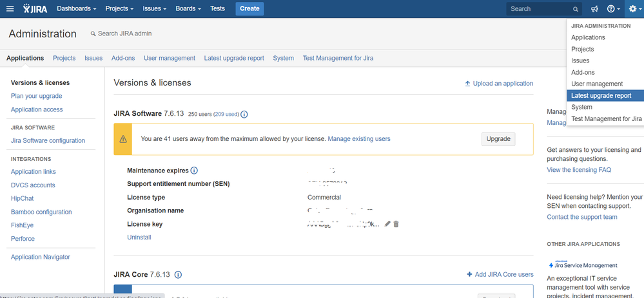Expand the Dashboards dropdown
644x298 pixels.
(x=77, y=8)
